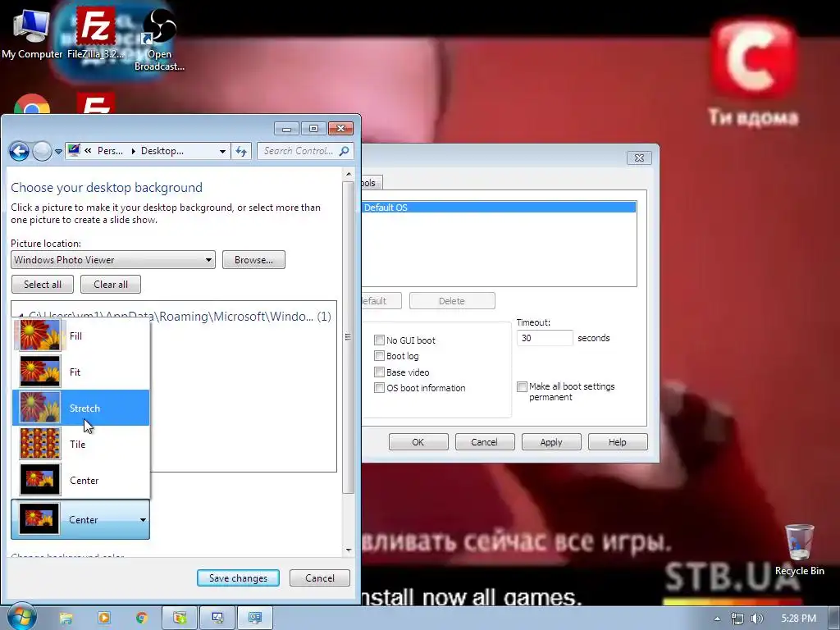Choose the Fit picture position
The height and width of the screenshot is (630, 840).
pos(80,372)
